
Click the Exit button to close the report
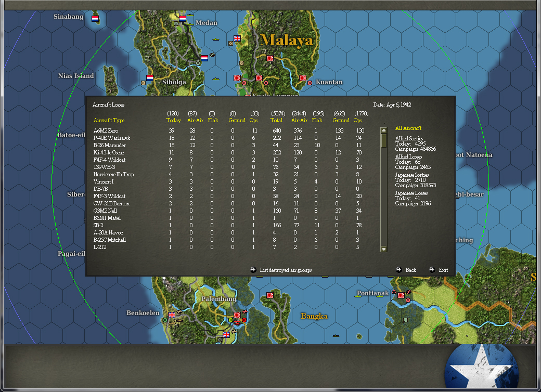click(441, 270)
